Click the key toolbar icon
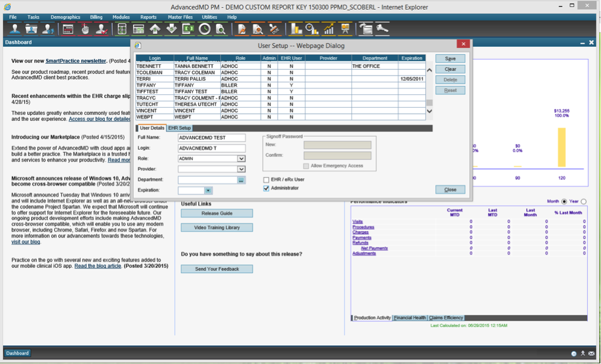Screen dimensions: 601x364 tap(382, 29)
